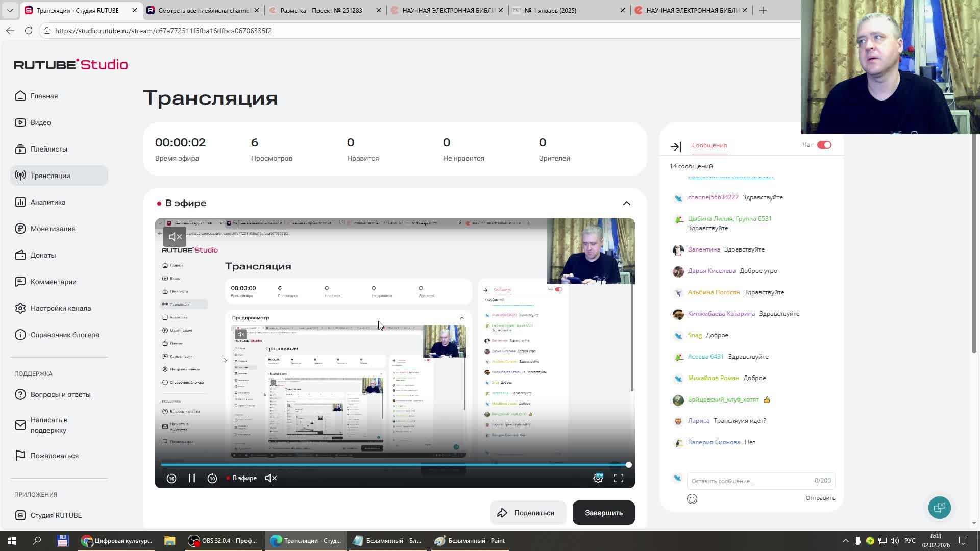Open the browser tab list dropdown
The width and height of the screenshot is (980, 551).
10,10
